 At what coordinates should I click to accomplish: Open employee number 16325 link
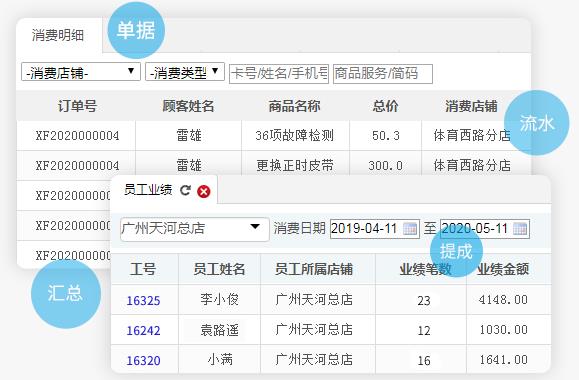(x=143, y=300)
